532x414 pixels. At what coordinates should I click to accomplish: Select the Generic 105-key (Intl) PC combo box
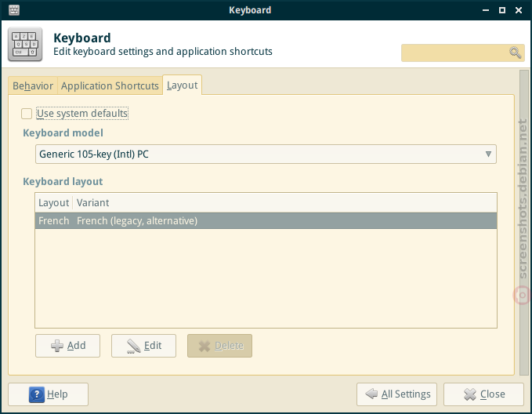point(266,154)
